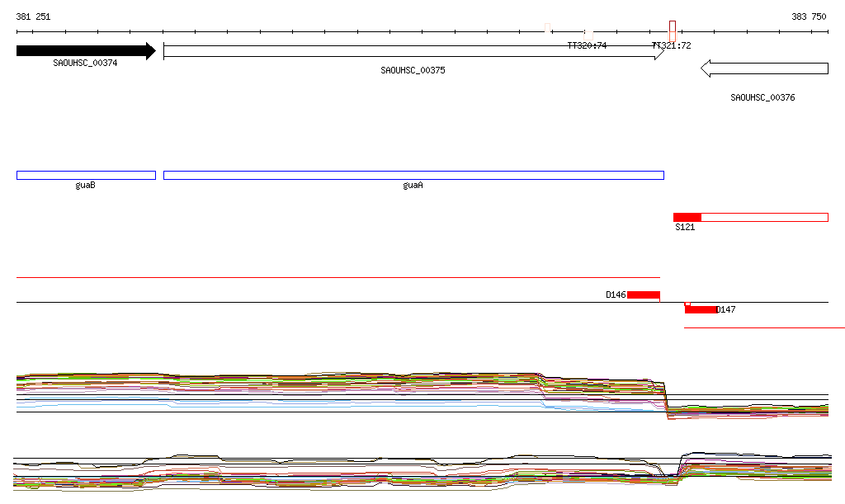Select the long white SAOUHSC_00375 gene arrow
The width and height of the screenshot is (845, 504).
point(413,52)
